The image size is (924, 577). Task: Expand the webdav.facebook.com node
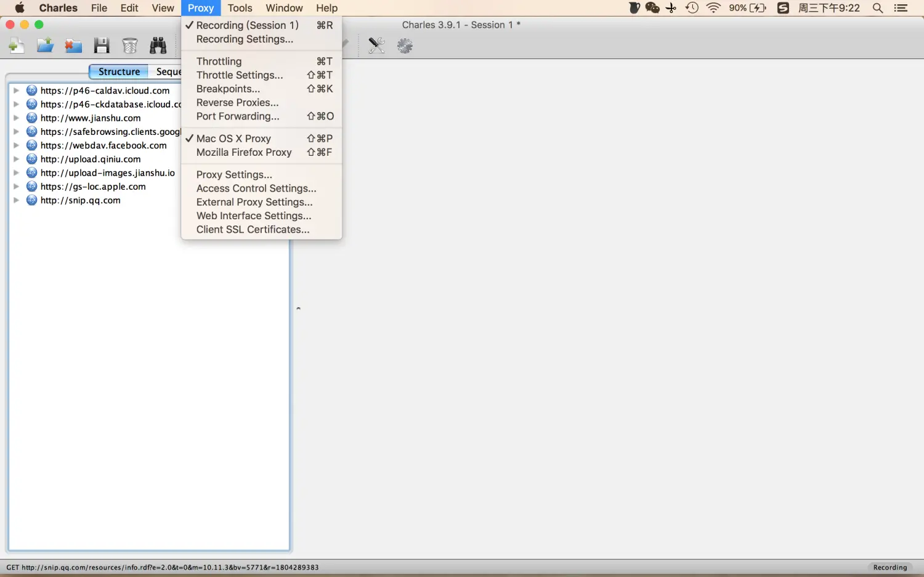[x=17, y=145]
